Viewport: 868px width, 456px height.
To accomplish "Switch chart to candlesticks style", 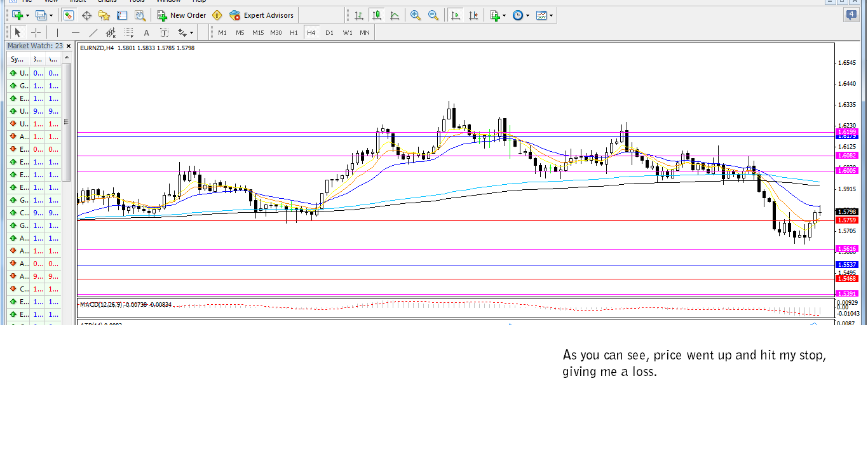I will 377,15.
